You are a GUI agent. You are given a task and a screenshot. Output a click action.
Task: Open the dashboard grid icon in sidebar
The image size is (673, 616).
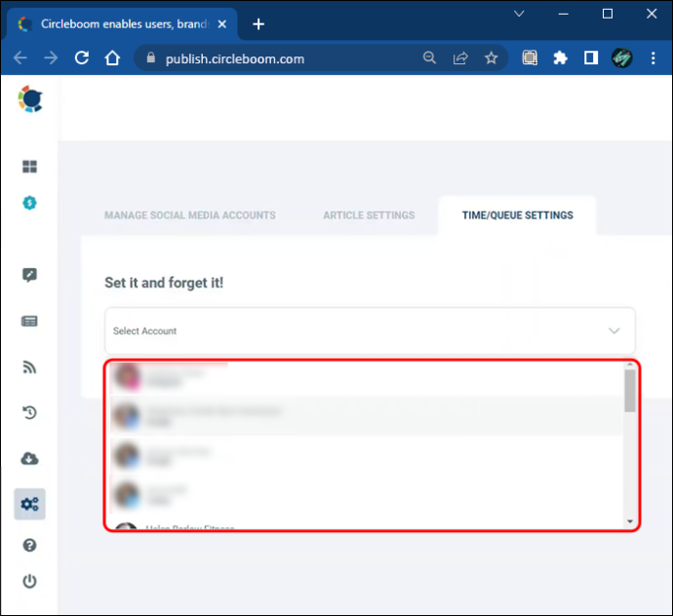[29, 167]
